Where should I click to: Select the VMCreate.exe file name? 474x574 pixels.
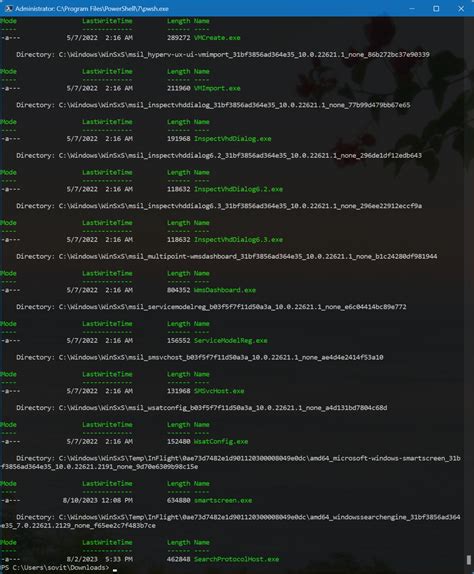tap(217, 38)
